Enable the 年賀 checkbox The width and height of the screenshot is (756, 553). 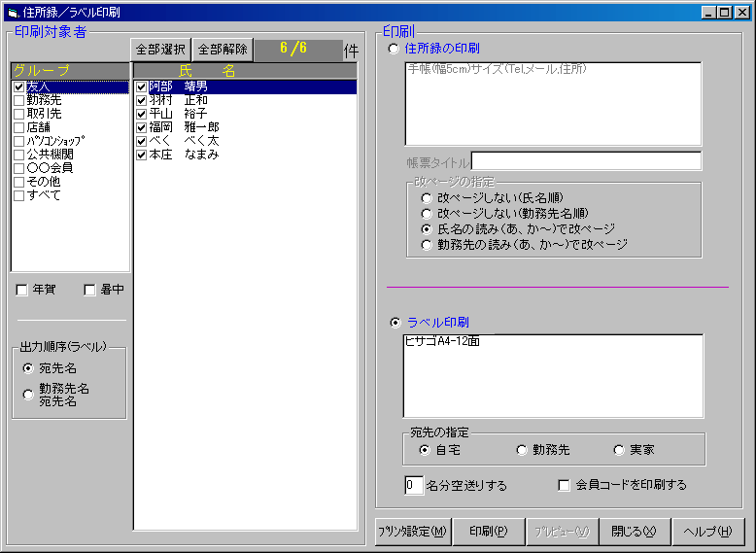22,290
